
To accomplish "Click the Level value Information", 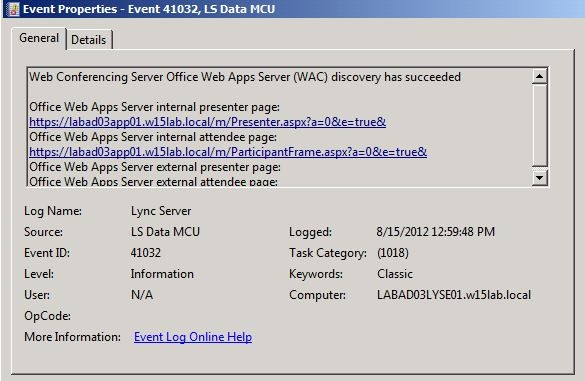I will click(x=162, y=274).
